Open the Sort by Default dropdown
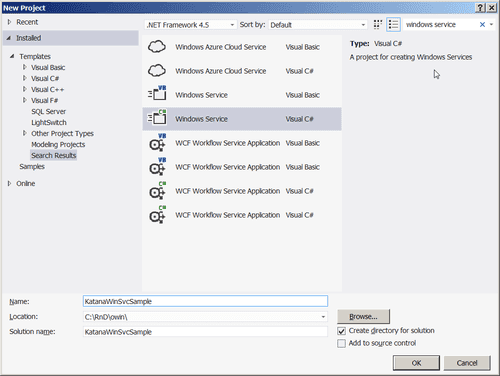This screenshot has width=500, height=376. 318,25
